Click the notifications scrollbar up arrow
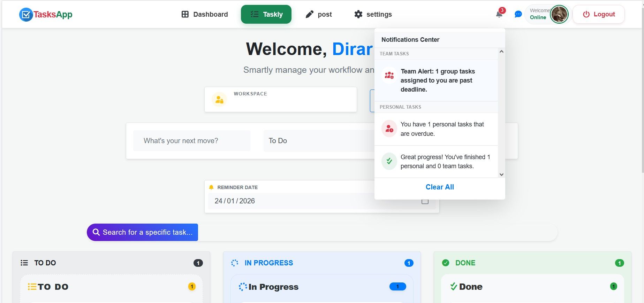644x303 pixels. (x=501, y=52)
